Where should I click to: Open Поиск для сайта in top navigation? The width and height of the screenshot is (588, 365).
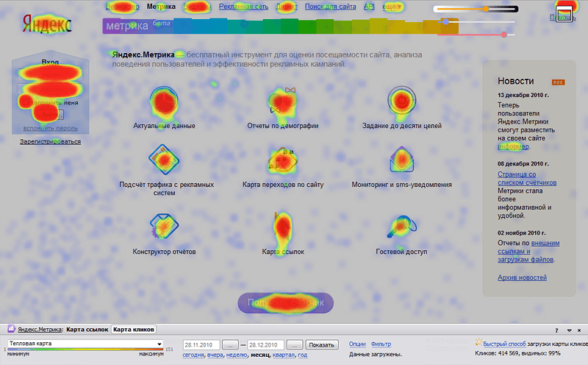[330, 7]
